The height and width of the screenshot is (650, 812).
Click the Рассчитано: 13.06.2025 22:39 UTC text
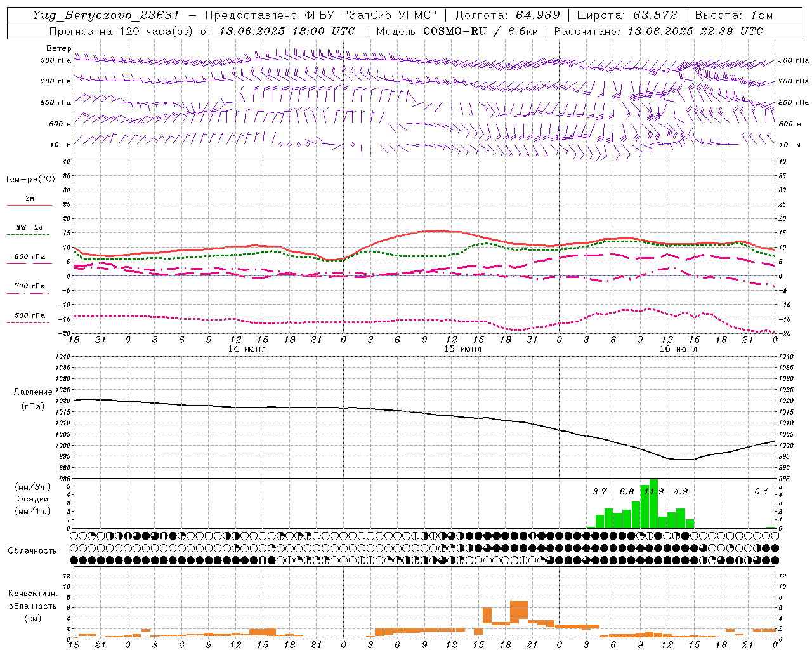[x=658, y=31]
